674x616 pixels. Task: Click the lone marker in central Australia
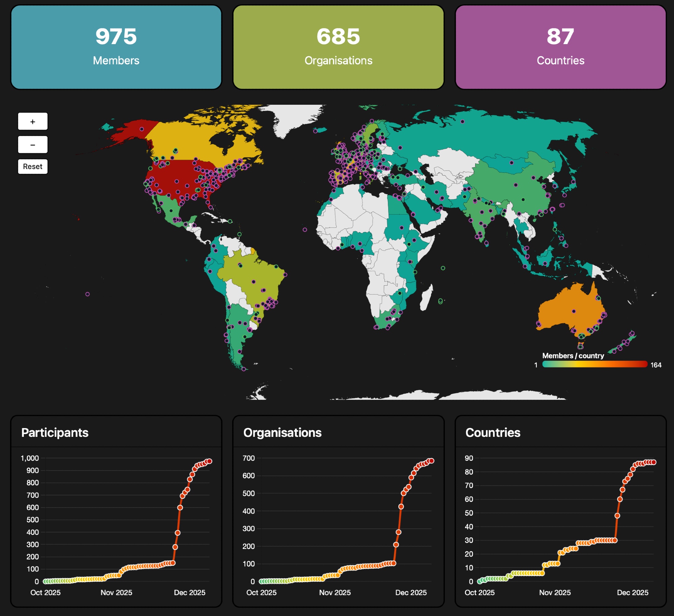(574, 311)
